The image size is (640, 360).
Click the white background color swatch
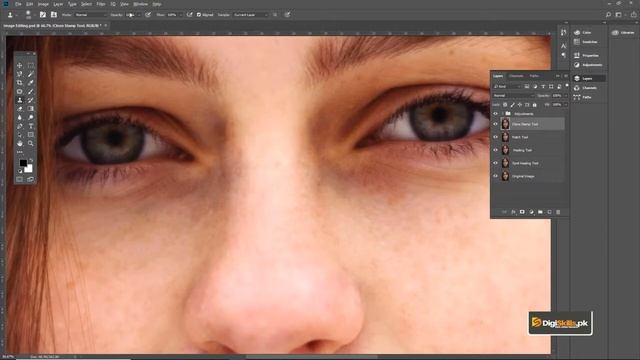(29, 169)
